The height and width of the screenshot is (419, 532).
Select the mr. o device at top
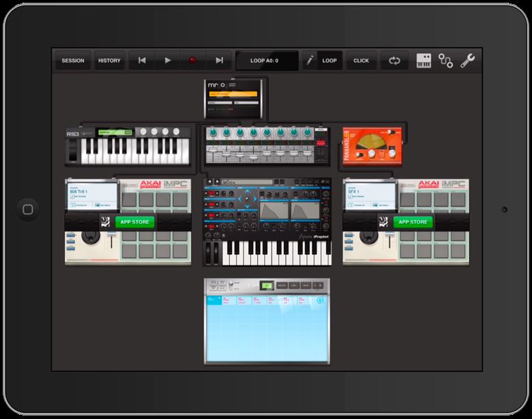(233, 99)
